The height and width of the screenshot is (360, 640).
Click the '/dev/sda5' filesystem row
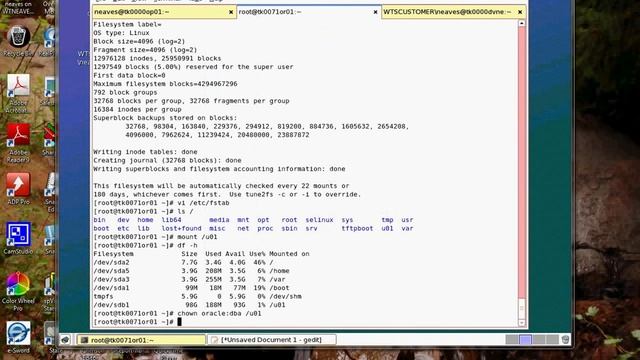click(x=191, y=271)
